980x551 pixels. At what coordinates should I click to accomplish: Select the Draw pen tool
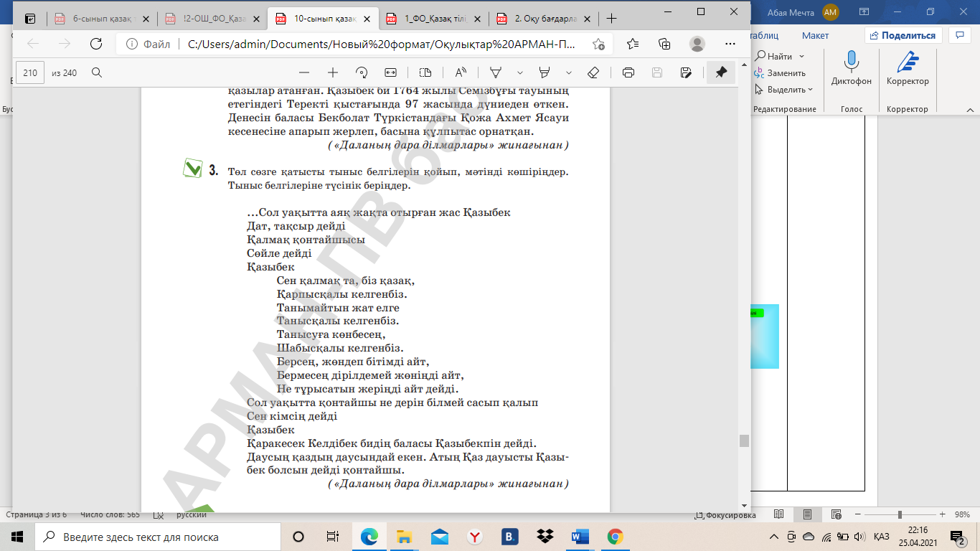(495, 72)
